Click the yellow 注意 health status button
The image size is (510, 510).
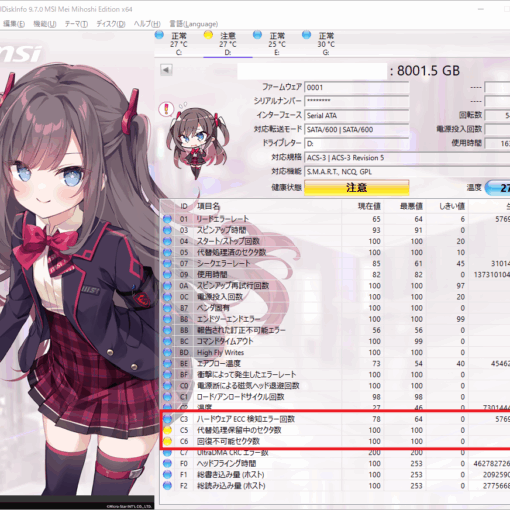click(x=356, y=187)
